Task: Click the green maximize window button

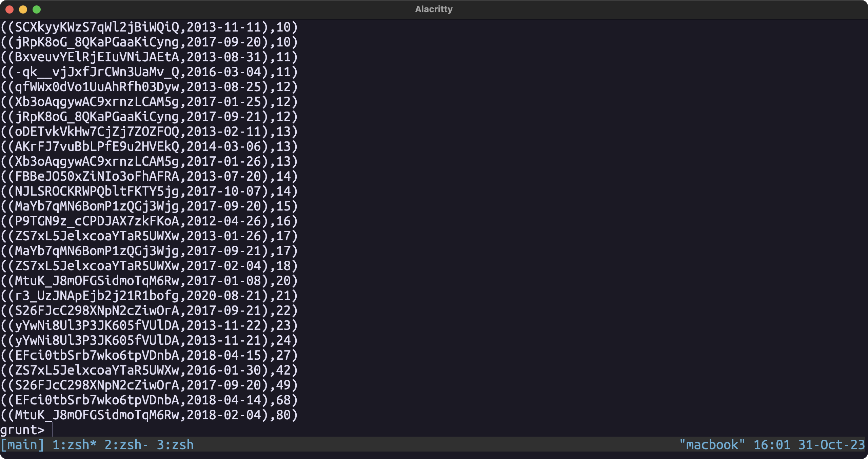Action: pyautogui.click(x=37, y=9)
